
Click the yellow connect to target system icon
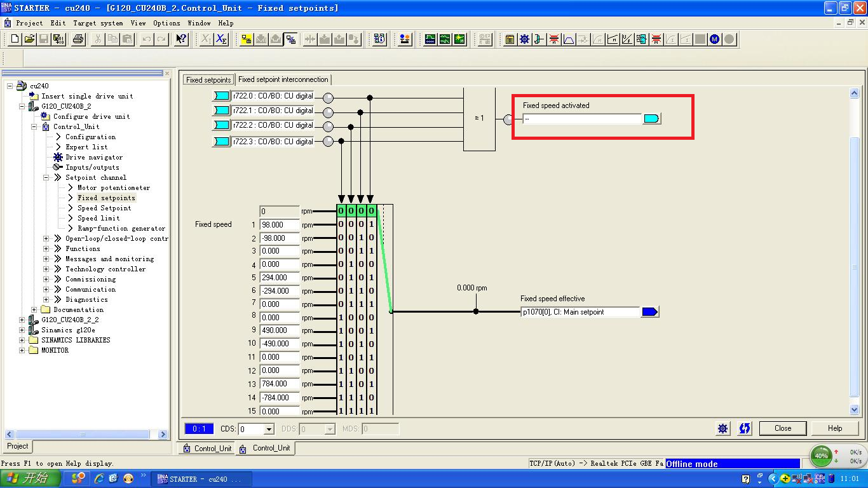247,39
